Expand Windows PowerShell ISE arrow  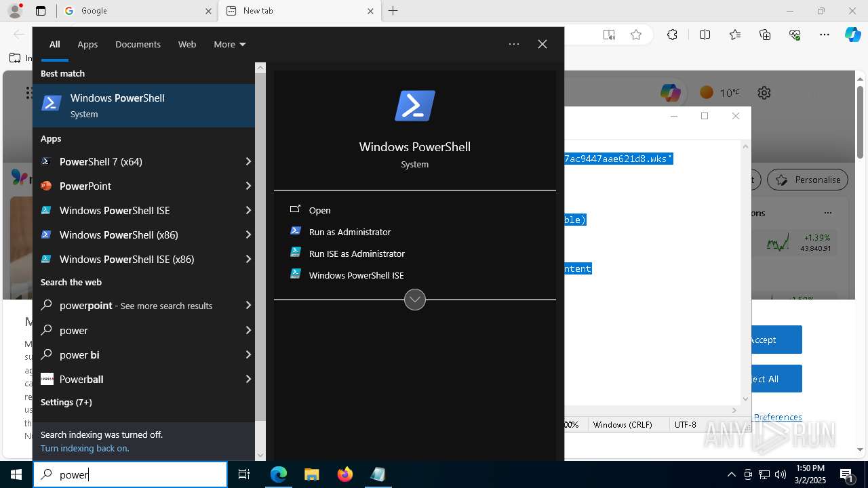(248, 210)
